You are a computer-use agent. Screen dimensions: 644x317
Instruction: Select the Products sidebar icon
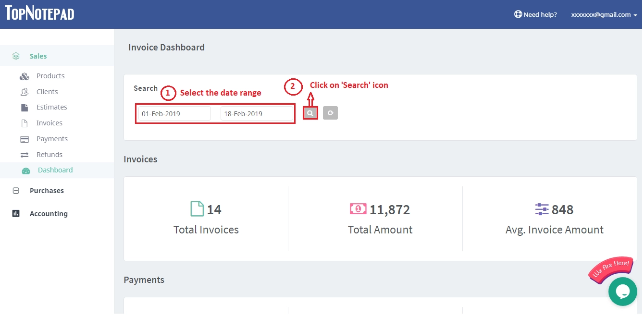tap(25, 76)
